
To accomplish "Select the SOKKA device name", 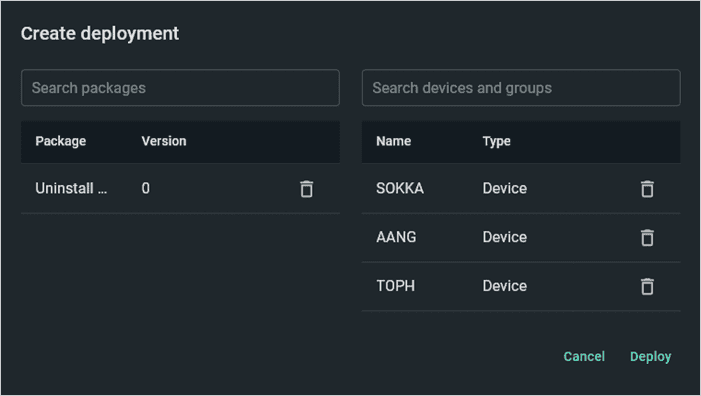I will click(400, 188).
